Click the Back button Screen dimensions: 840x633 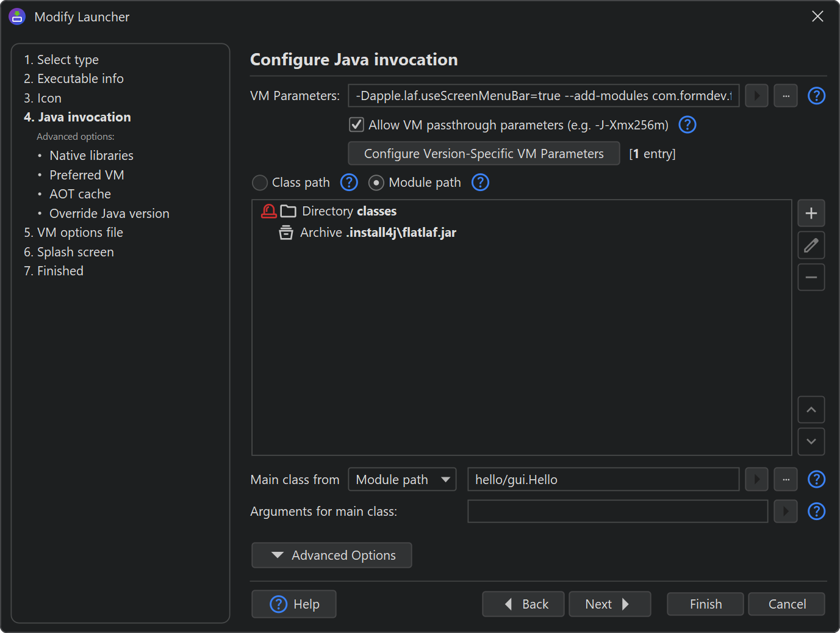(x=523, y=604)
